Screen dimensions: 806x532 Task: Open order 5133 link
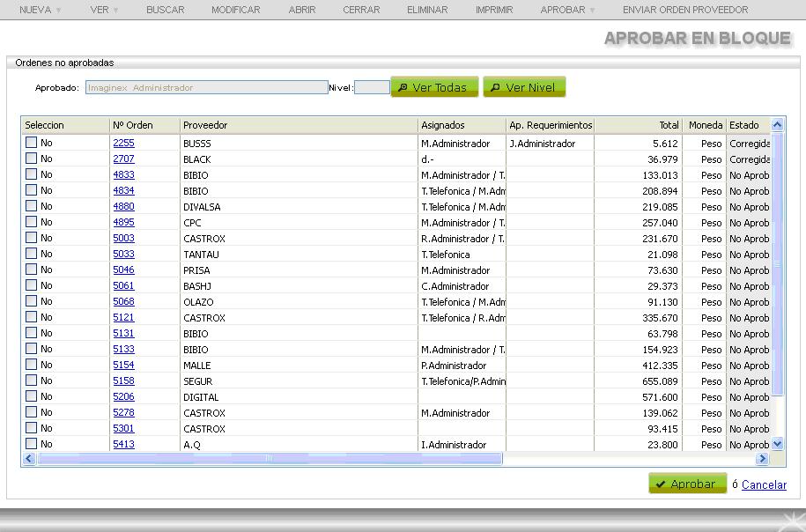click(x=123, y=349)
